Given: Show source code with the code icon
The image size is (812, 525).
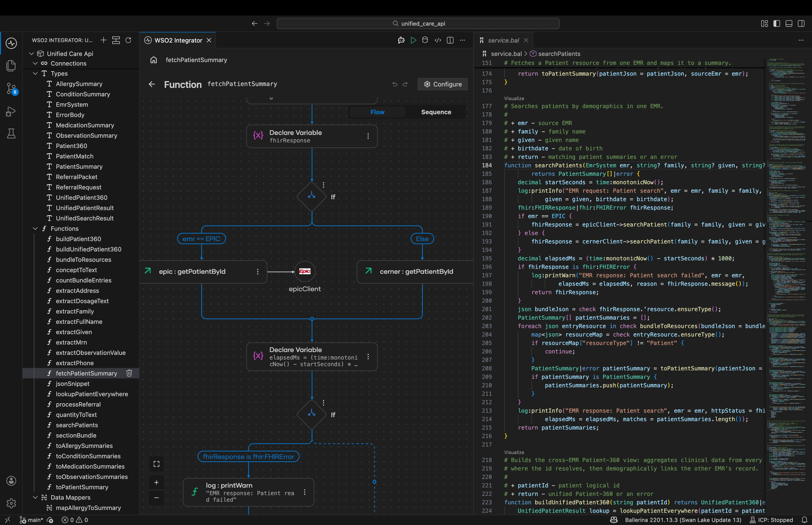Looking at the screenshot, I should click(x=438, y=40).
